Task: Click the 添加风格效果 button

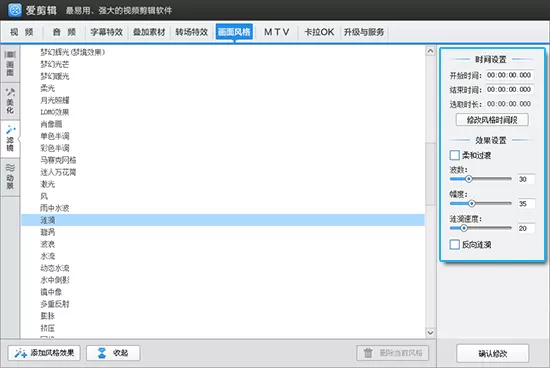Action: point(44,353)
